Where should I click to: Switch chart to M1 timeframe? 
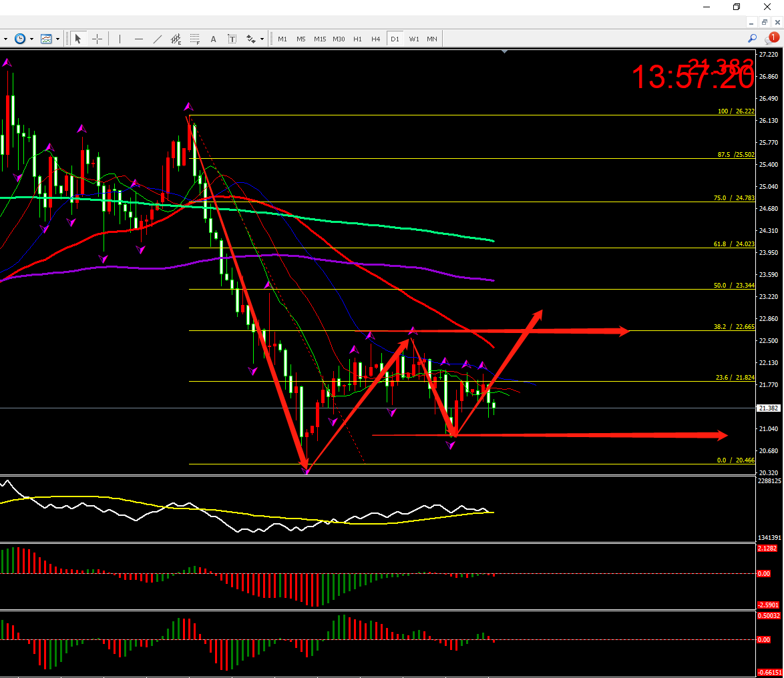tap(282, 39)
